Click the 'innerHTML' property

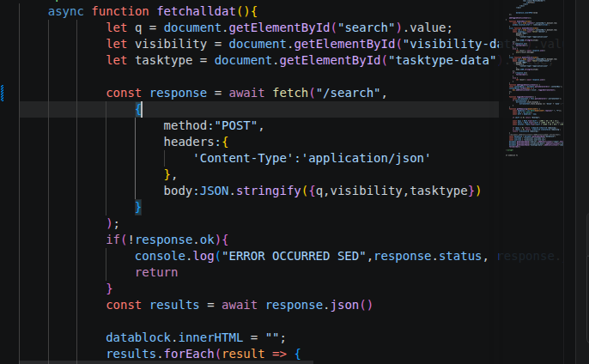[210, 337]
